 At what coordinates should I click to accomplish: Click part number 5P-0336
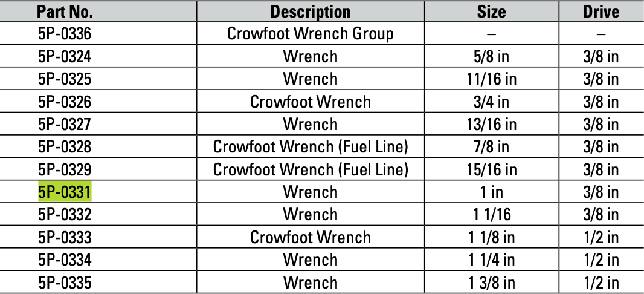(65, 34)
